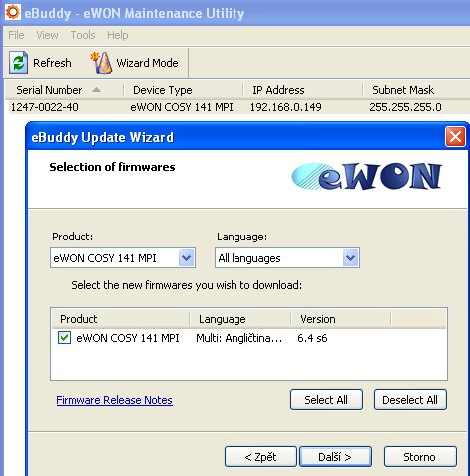Open the Help menu
The image size is (470, 476).
pos(118,35)
